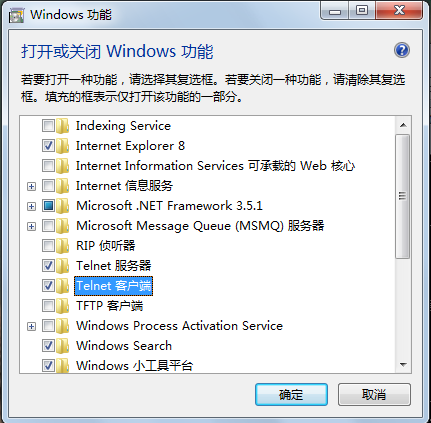Click the folder icon next to Windows Search
Screen dimensions: 431x423
(62, 346)
